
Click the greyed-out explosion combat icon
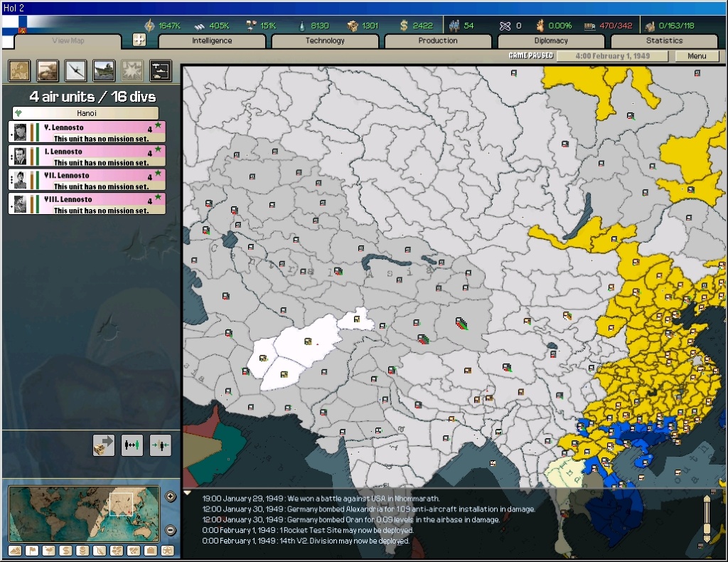(x=132, y=70)
